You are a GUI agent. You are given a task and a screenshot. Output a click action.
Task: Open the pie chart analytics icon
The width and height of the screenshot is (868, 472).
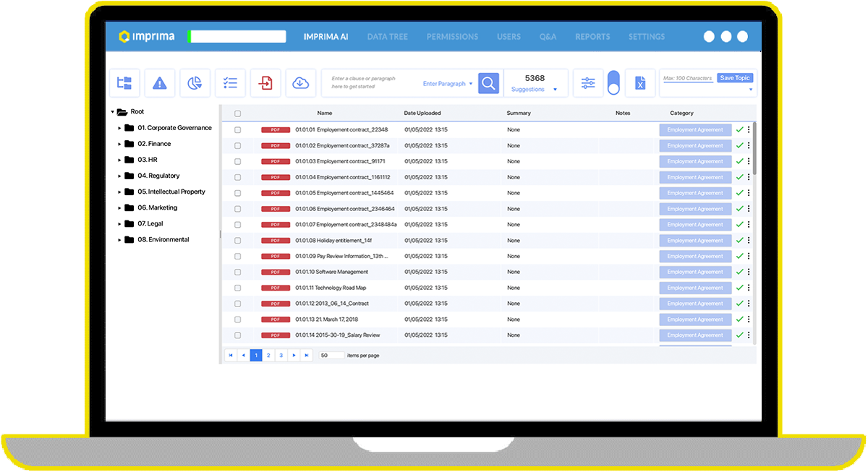[x=195, y=83]
